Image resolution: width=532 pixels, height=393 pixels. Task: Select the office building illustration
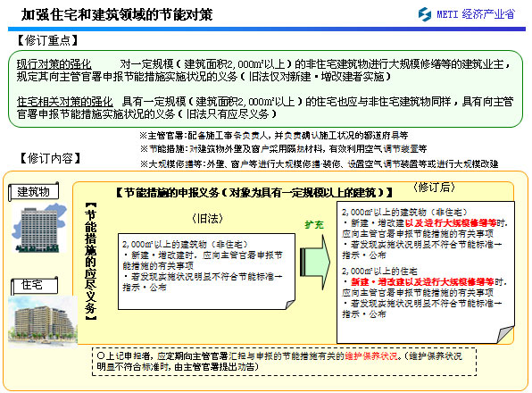point(38,228)
